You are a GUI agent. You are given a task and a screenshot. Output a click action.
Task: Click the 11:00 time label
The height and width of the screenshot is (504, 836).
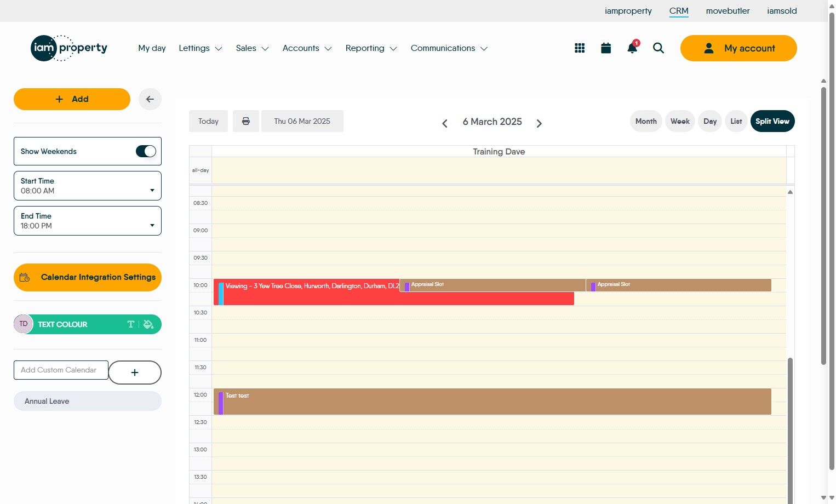(x=201, y=340)
